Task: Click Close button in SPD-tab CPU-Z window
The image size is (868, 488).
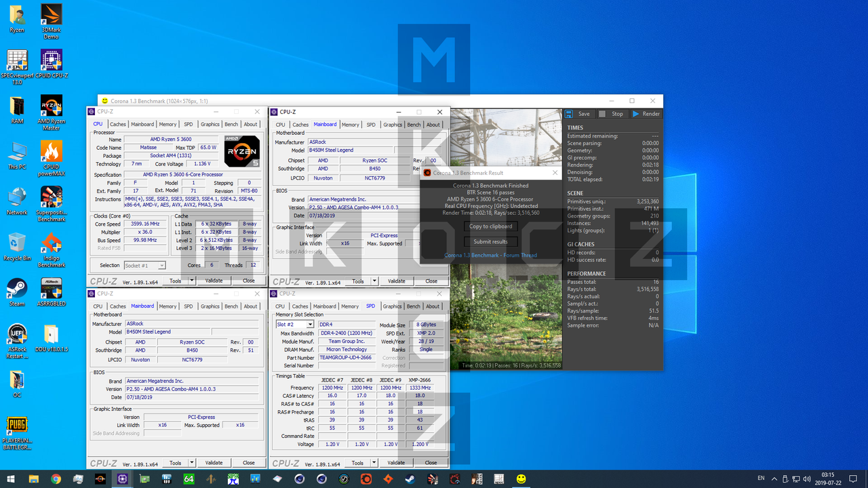Action: [431, 463]
